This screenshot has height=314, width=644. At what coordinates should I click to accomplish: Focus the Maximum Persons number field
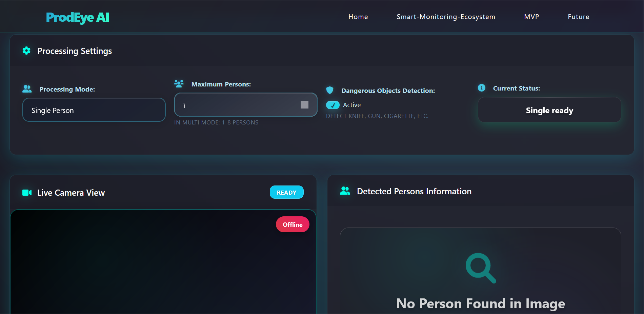[x=246, y=105]
